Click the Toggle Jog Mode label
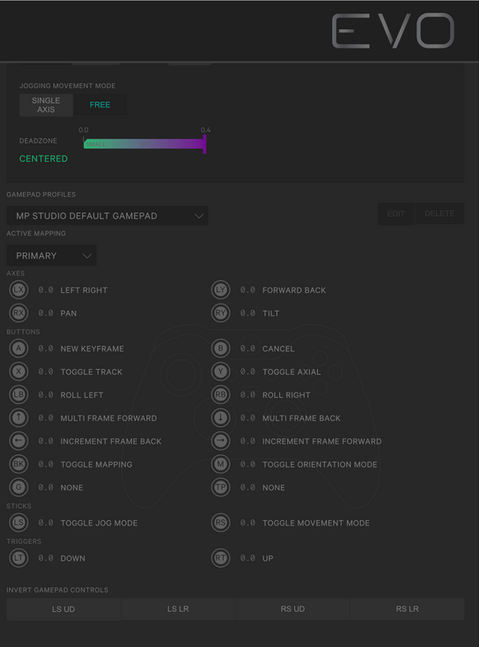 [99, 523]
